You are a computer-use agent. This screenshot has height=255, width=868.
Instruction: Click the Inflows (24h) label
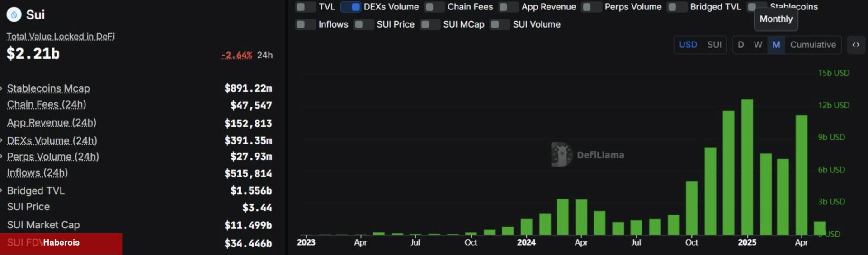click(38, 173)
